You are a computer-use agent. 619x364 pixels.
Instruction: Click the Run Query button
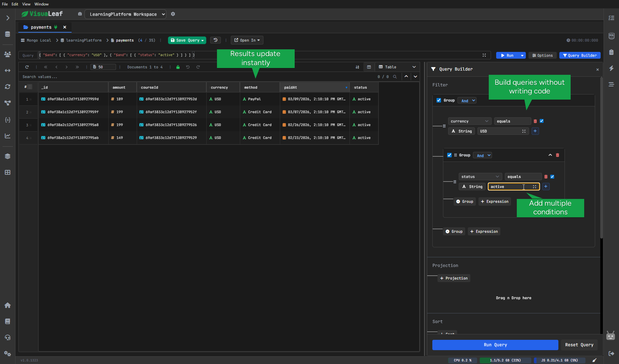[x=495, y=345]
